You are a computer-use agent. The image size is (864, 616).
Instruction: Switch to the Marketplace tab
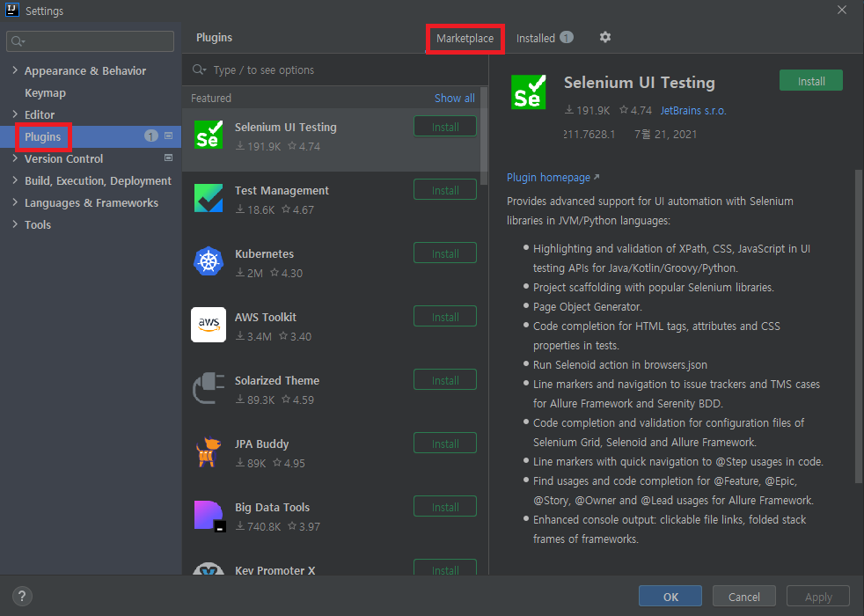[465, 38]
